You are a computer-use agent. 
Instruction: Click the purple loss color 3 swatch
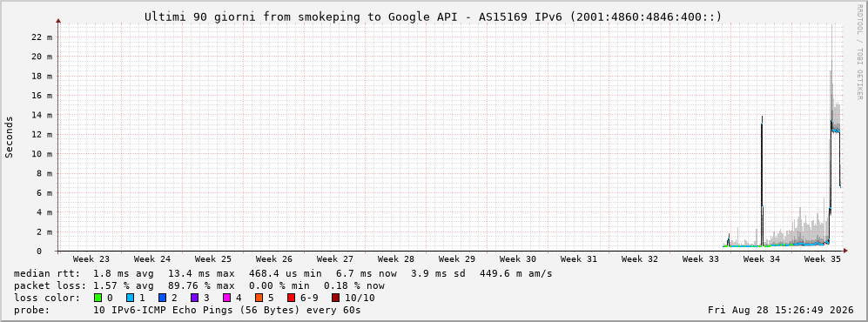(x=194, y=298)
